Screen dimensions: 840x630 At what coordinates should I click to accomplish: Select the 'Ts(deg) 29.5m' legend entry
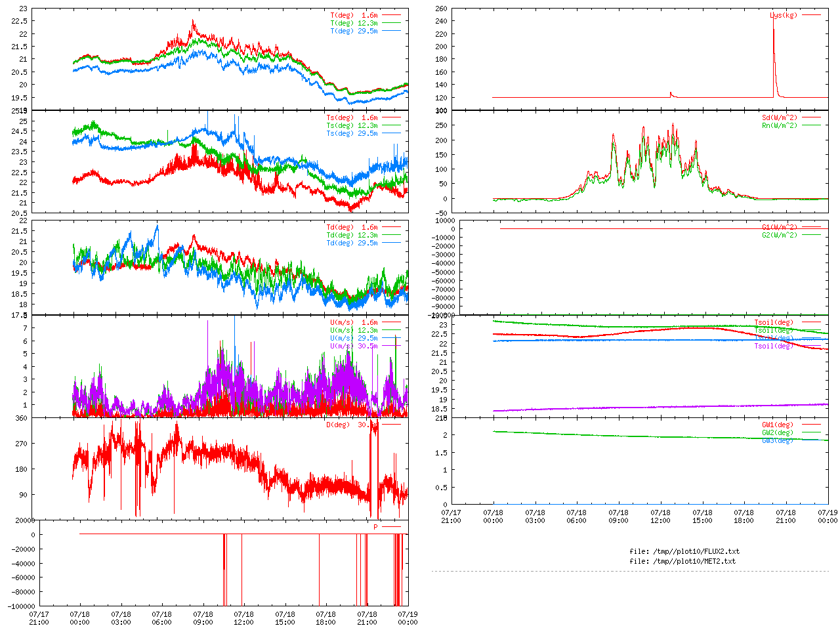click(352, 133)
